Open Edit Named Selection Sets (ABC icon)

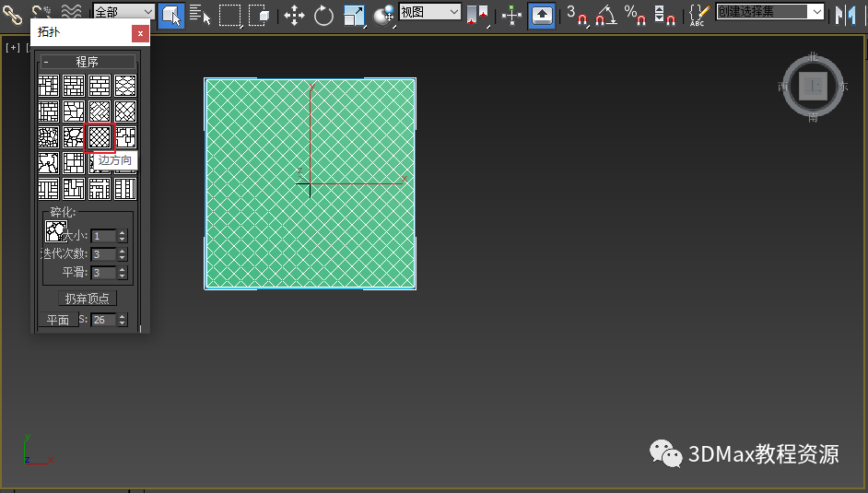699,16
